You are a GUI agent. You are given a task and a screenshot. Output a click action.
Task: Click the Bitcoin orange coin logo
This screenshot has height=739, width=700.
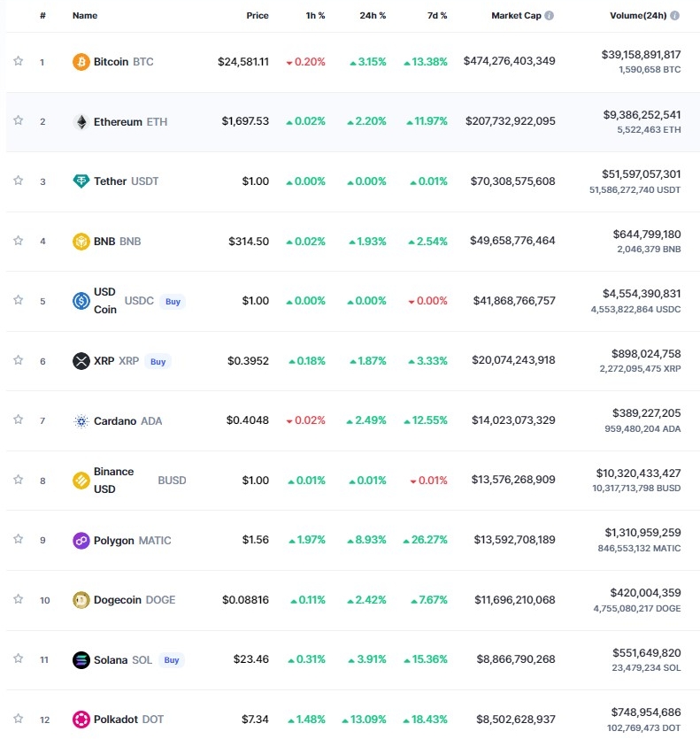(81, 62)
